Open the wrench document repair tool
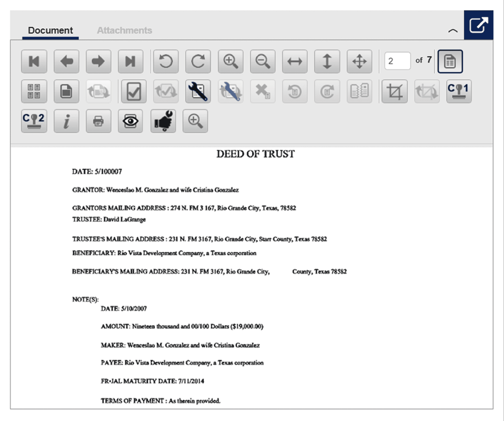The image size is (504, 421). click(198, 91)
